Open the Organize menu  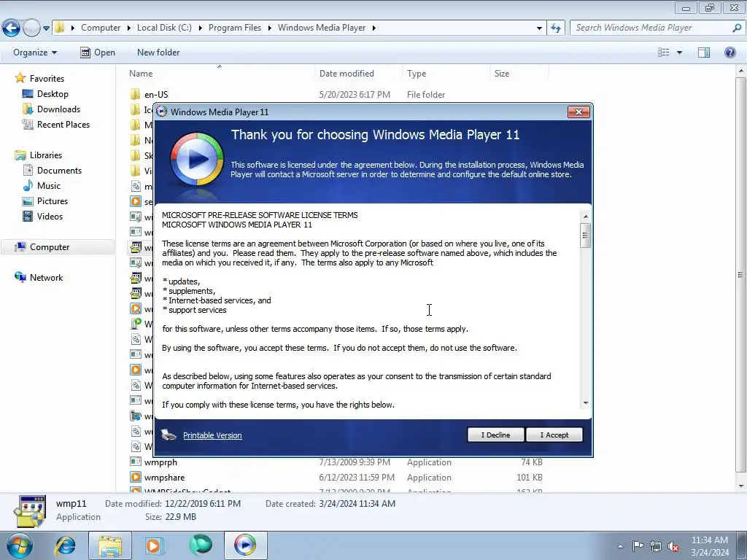click(x=35, y=52)
